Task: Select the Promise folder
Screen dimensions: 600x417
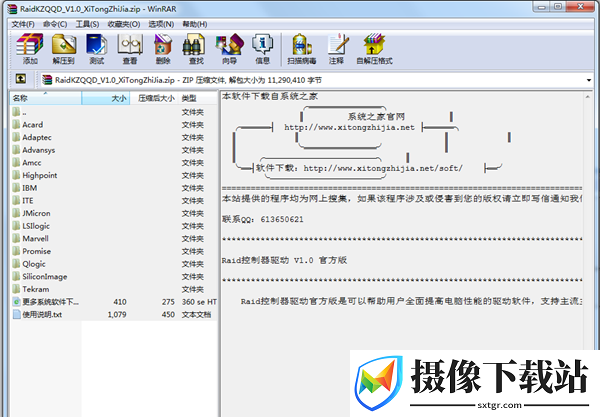Action: tap(114, 251)
